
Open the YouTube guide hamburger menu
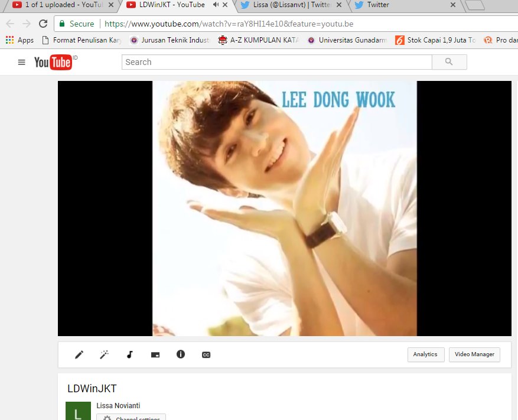(21, 62)
